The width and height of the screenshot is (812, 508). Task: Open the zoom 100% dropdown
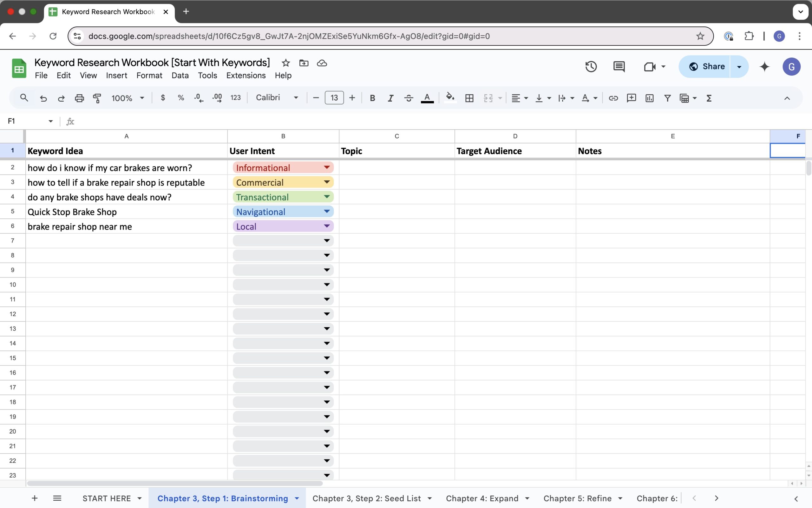click(x=128, y=98)
